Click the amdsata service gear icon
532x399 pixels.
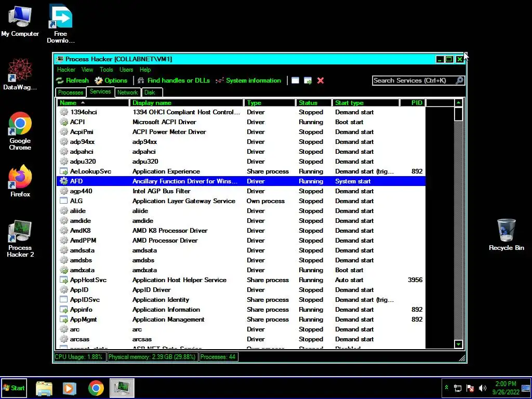point(64,250)
